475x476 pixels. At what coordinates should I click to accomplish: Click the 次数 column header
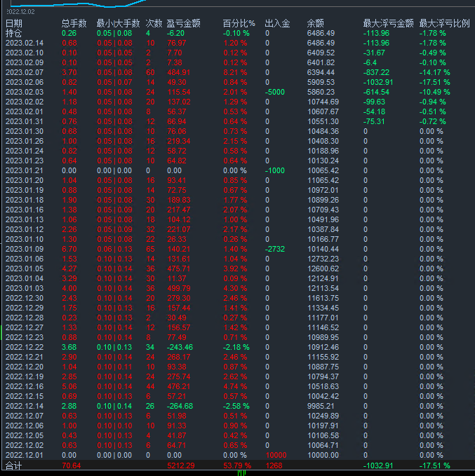tap(154, 23)
